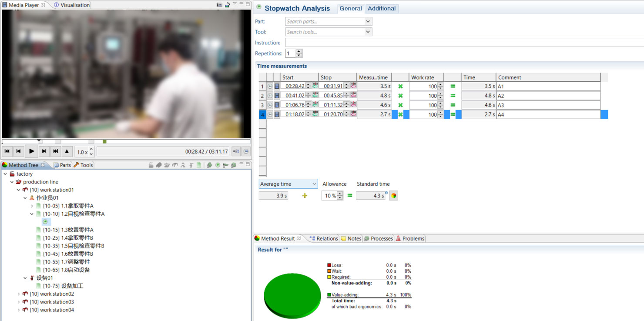Image resolution: width=644 pixels, height=321 pixels.
Task: Select the stopwatch node under 1.2目视检查零件A
Action: click(45, 222)
